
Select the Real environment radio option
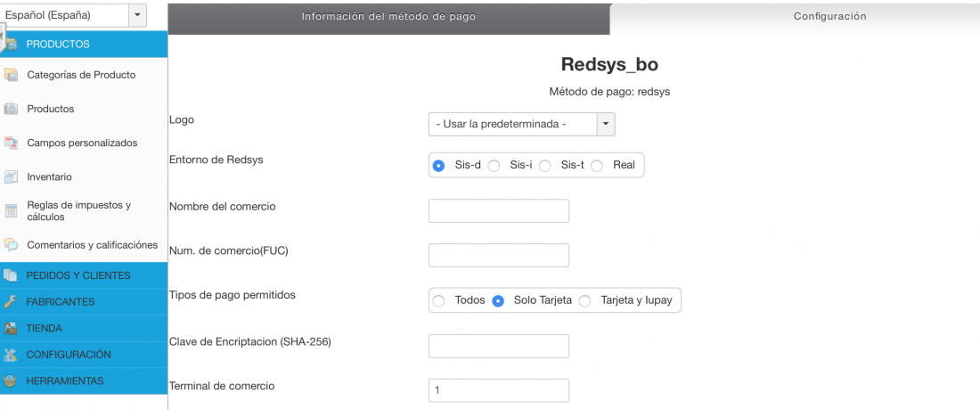pyautogui.click(x=597, y=166)
